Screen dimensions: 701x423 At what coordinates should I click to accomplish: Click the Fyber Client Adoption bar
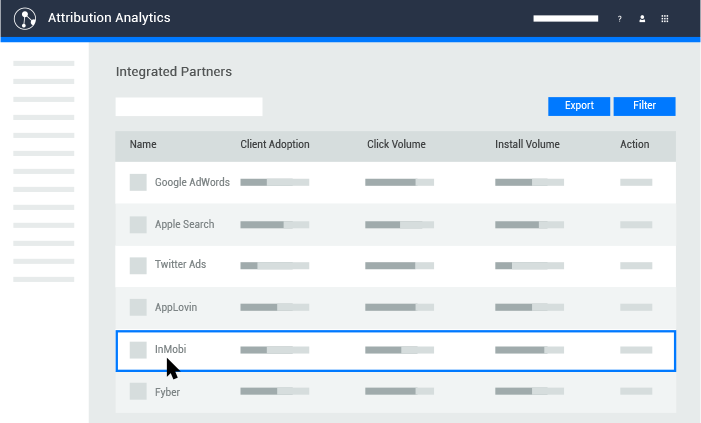[x=274, y=391]
